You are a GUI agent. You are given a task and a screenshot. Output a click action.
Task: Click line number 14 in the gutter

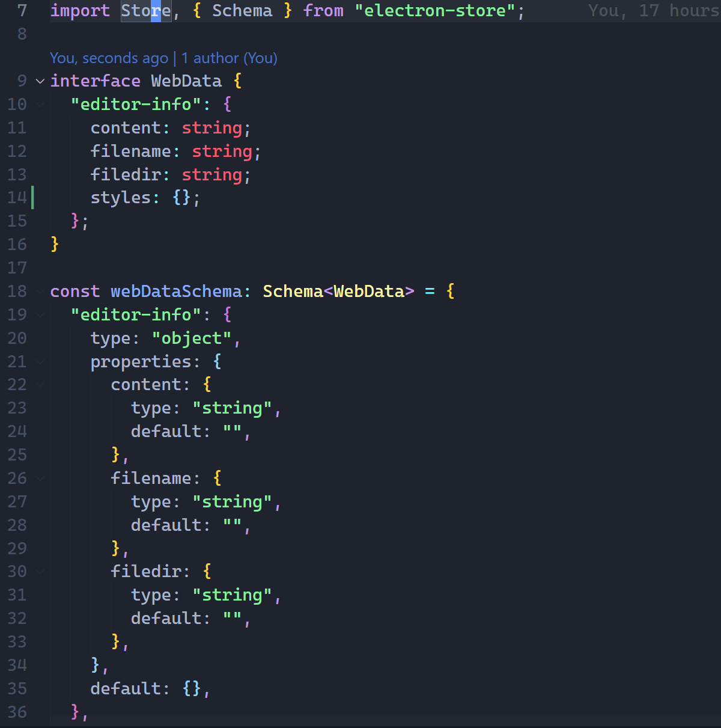(x=17, y=198)
